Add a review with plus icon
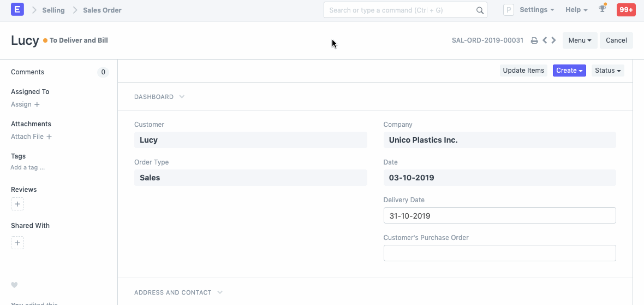 click(x=17, y=204)
